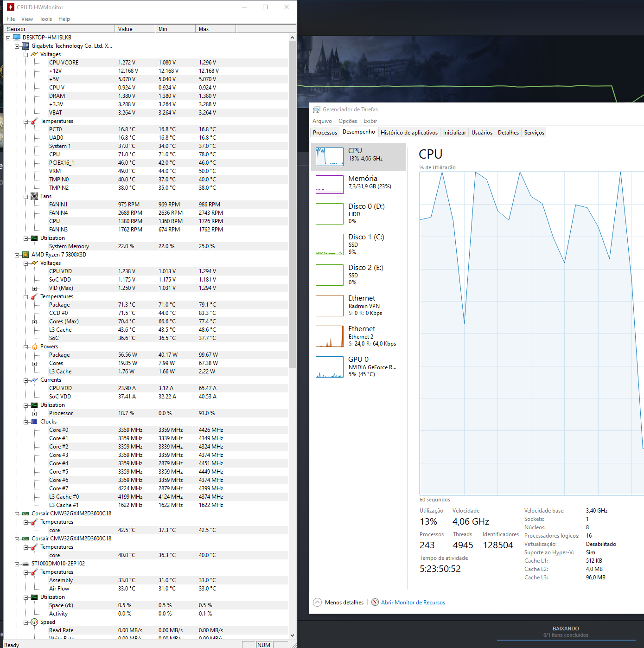644x648 pixels.
Task: Click the Utilization icon under AMD Ryzen
Action: 34,405
